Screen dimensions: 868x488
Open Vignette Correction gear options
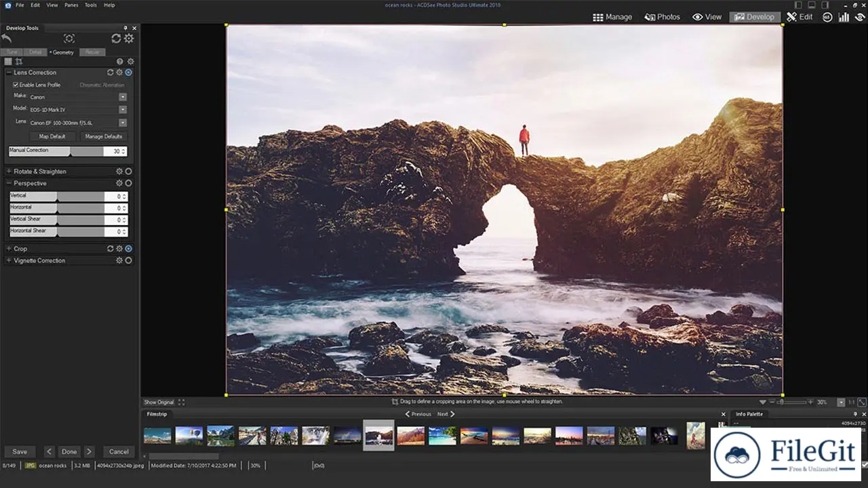tap(119, 260)
